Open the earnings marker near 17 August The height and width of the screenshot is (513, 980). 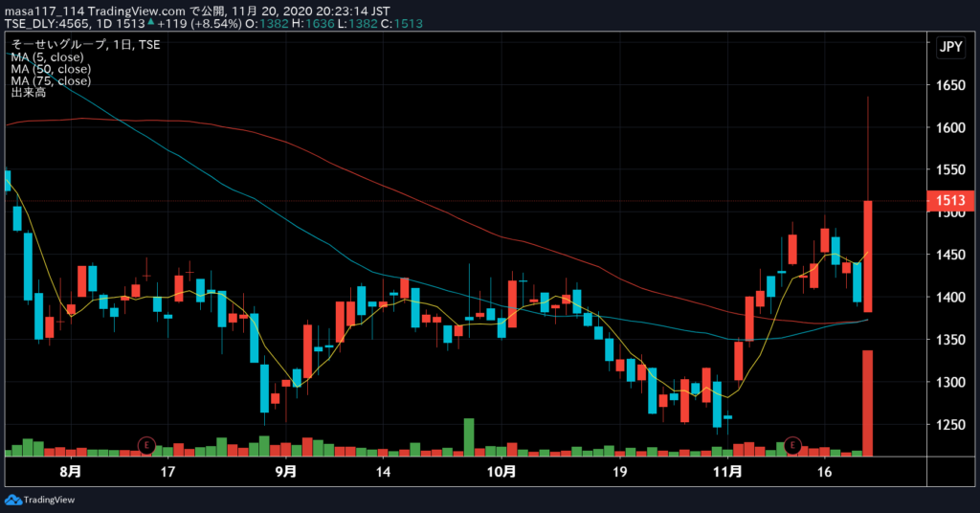click(146, 445)
